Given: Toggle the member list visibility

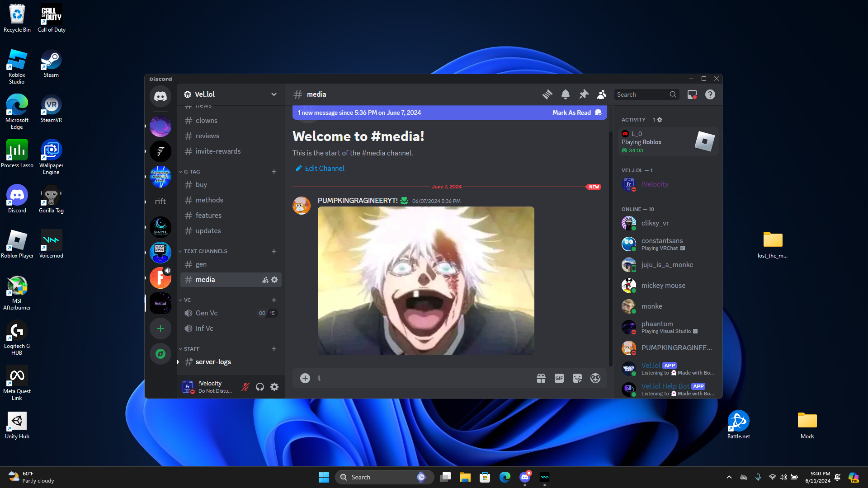Looking at the screenshot, I should [601, 94].
